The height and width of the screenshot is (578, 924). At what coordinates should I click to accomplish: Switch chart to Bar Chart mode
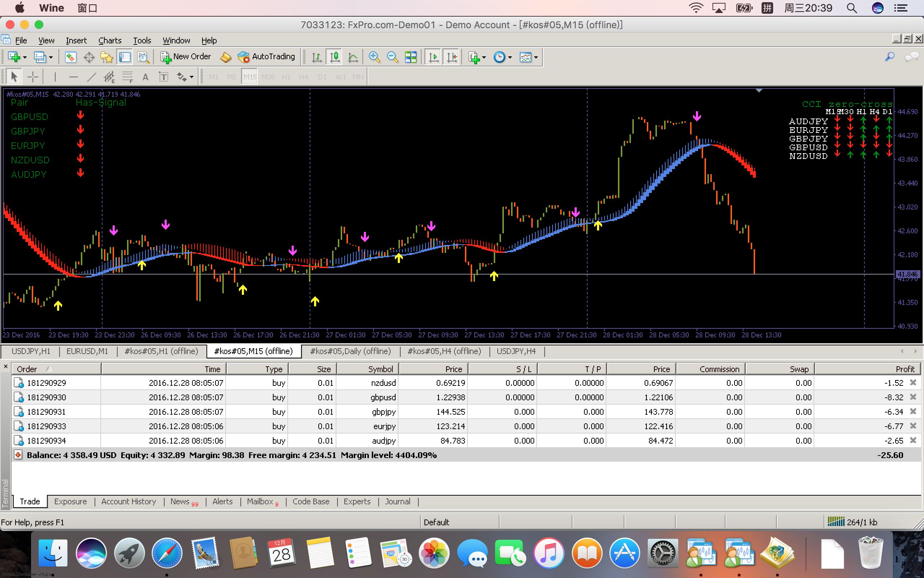click(317, 57)
